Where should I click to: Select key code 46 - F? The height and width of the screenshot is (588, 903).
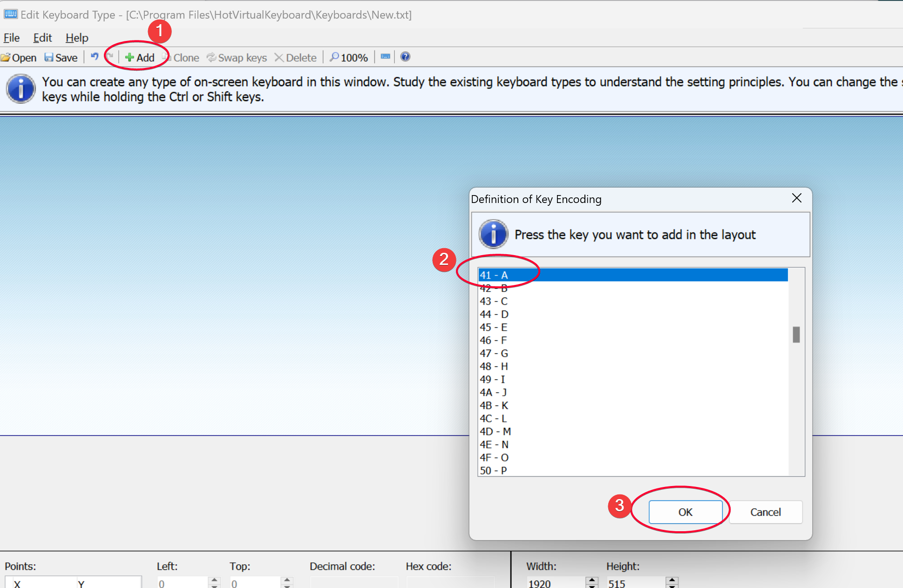click(x=633, y=340)
